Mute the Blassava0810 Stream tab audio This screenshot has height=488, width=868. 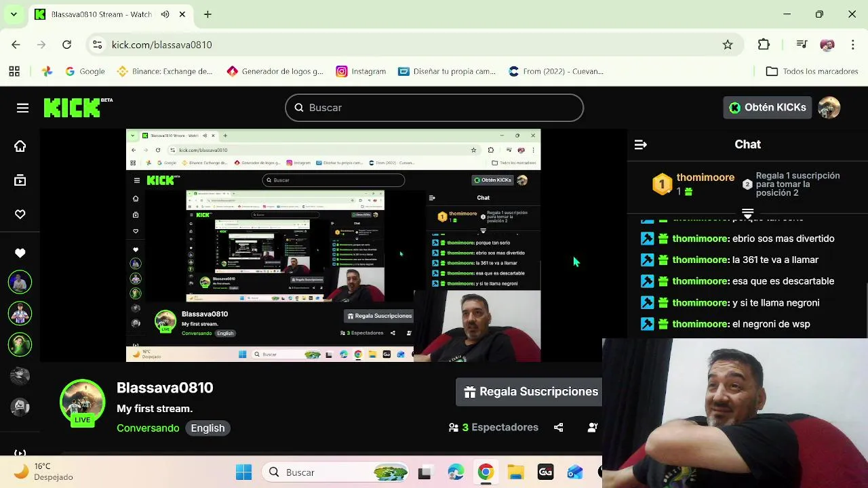pos(165,14)
